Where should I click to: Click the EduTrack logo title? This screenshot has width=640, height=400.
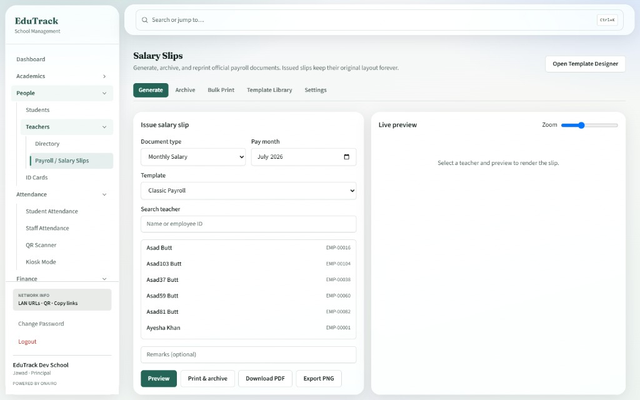[x=36, y=21]
